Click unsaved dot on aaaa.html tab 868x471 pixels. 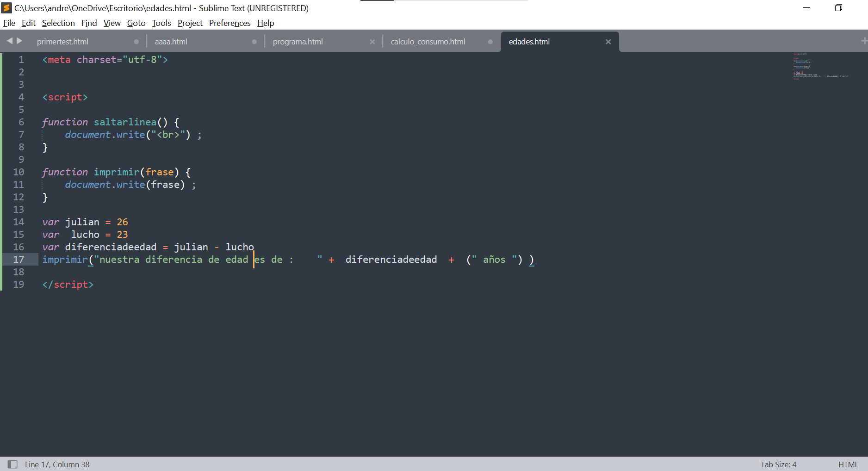[254, 42]
